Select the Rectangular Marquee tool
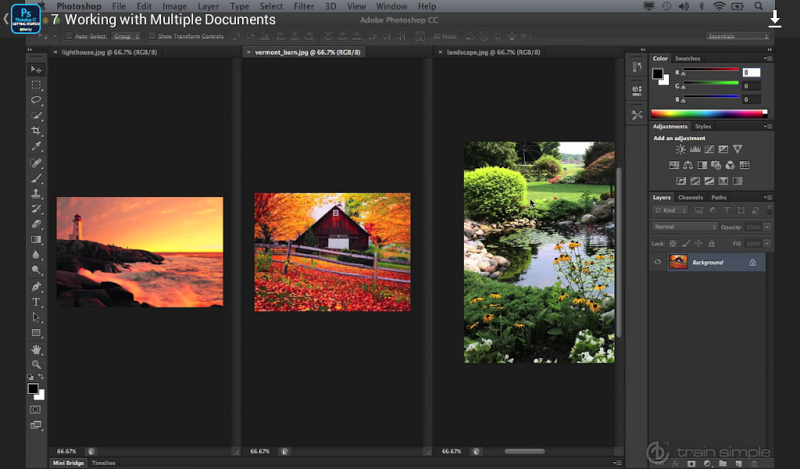The width and height of the screenshot is (800, 469). pyautogui.click(x=36, y=85)
